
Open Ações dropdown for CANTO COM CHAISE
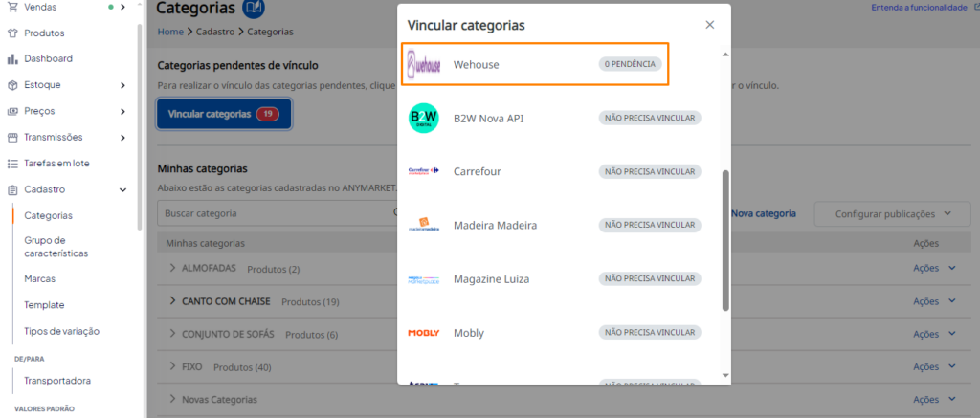[934, 301]
